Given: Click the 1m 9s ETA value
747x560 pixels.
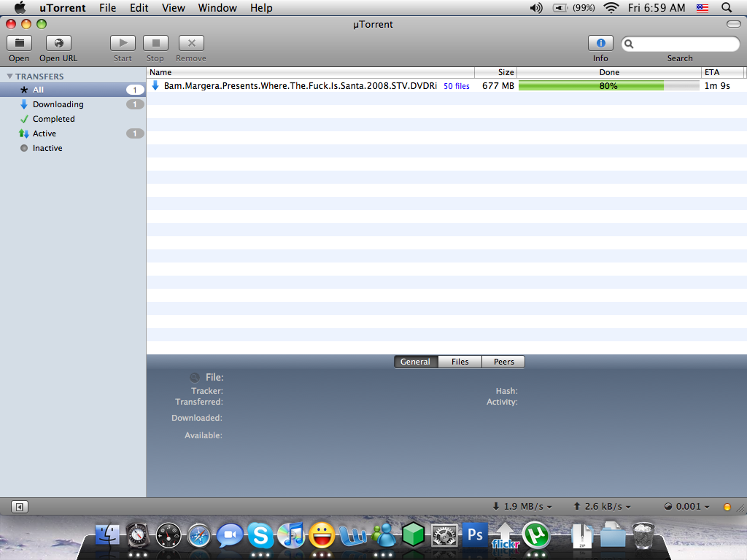Looking at the screenshot, I should (x=717, y=86).
